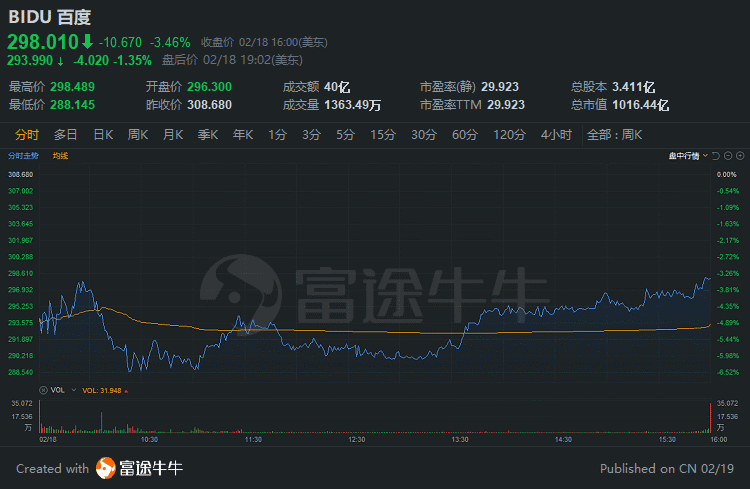Select the 3分 interval tab
750x489 pixels.
(311, 135)
